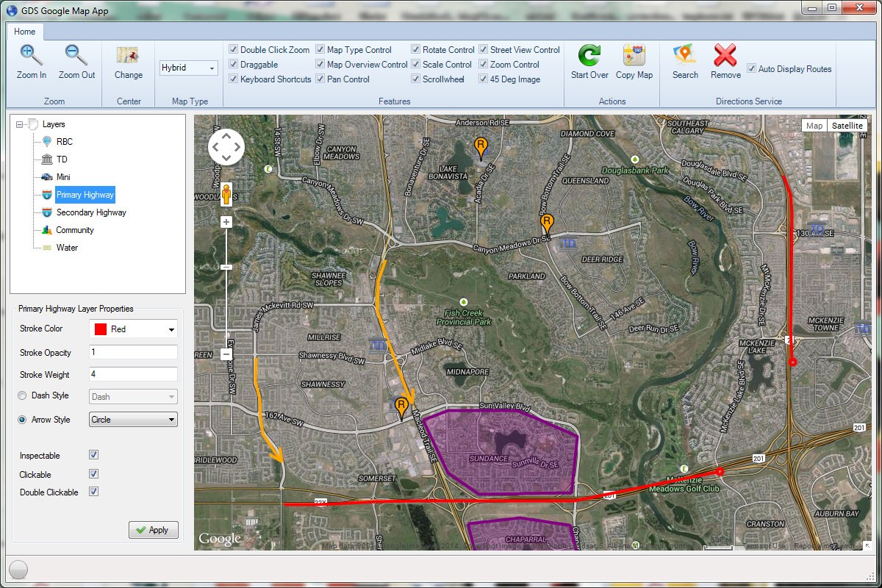Select the Dash Style radio button
The image size is (882, 588).
[22, 395]
